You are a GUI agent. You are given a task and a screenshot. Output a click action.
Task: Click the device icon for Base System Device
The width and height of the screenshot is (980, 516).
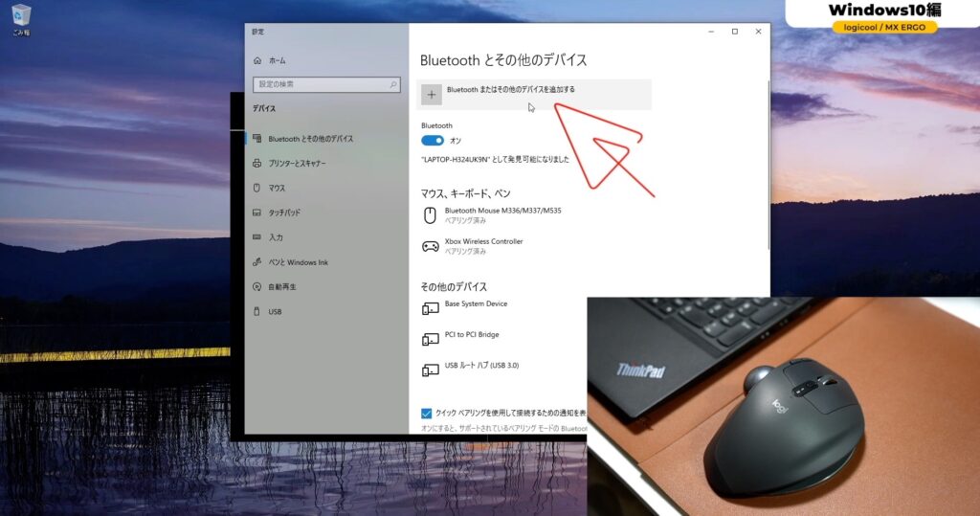coord(430,308)
